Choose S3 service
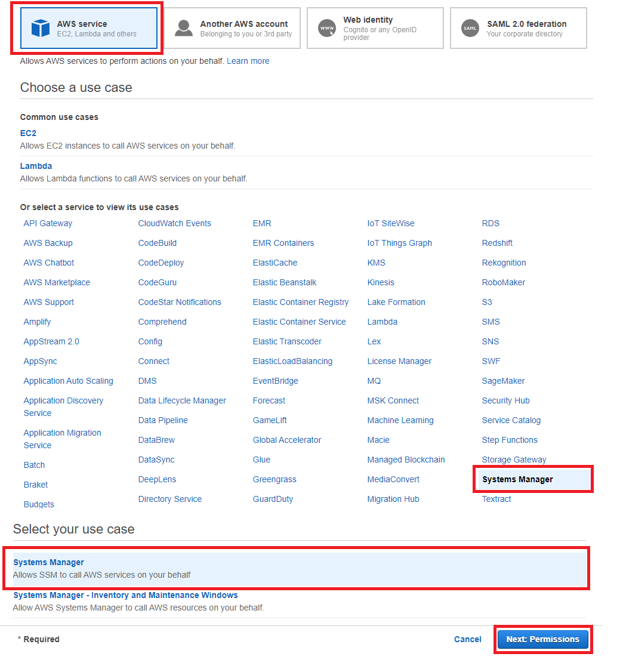The height and width of the screenshot is (672, 623). point(487,303)
